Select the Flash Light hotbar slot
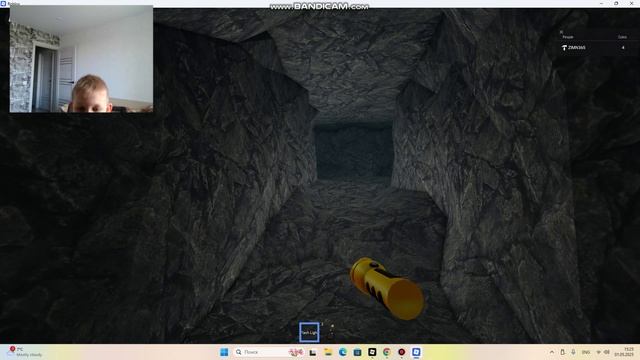This screenshot has width=640, height=360. tap(309, 332)
